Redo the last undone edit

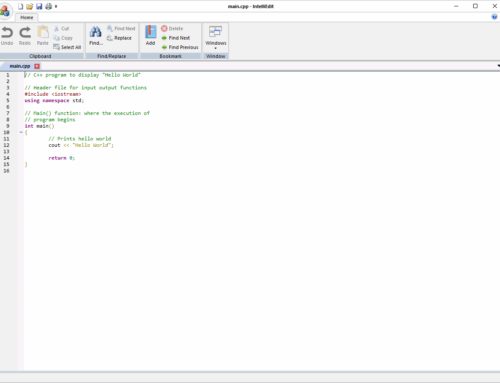coord(25,36)
